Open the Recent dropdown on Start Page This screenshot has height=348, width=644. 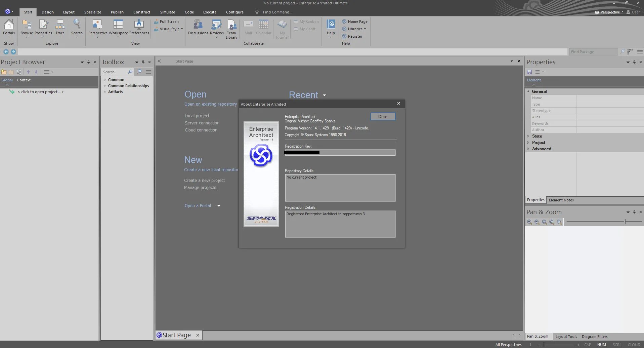[x=324, y=95]
